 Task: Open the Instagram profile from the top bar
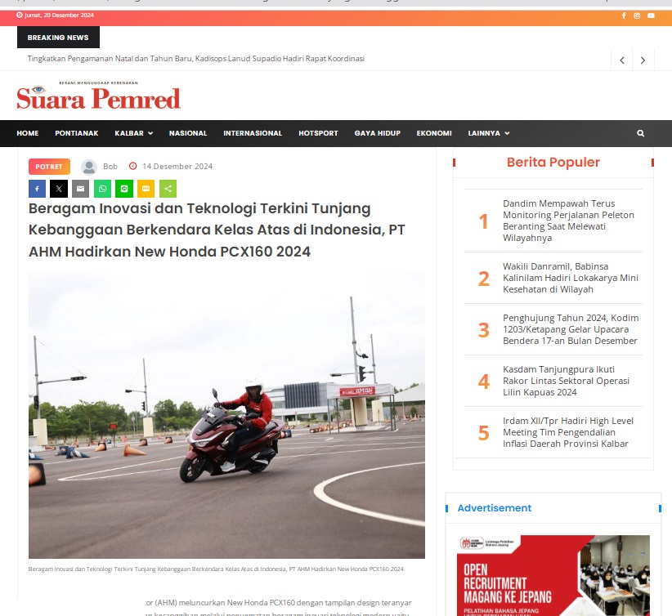point(637,16)
